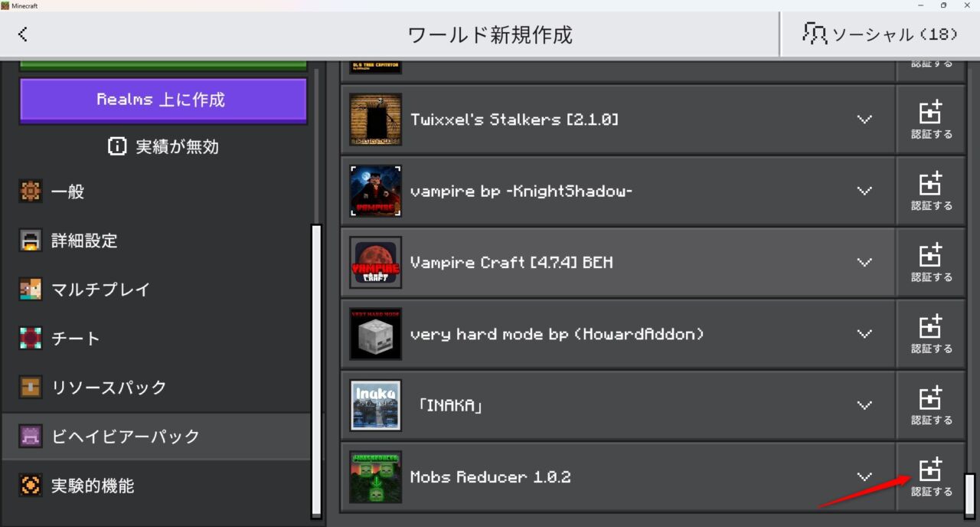Expand vampire bp -KnightShadow- details
The image size is (980, 527).
click(864, 191)
